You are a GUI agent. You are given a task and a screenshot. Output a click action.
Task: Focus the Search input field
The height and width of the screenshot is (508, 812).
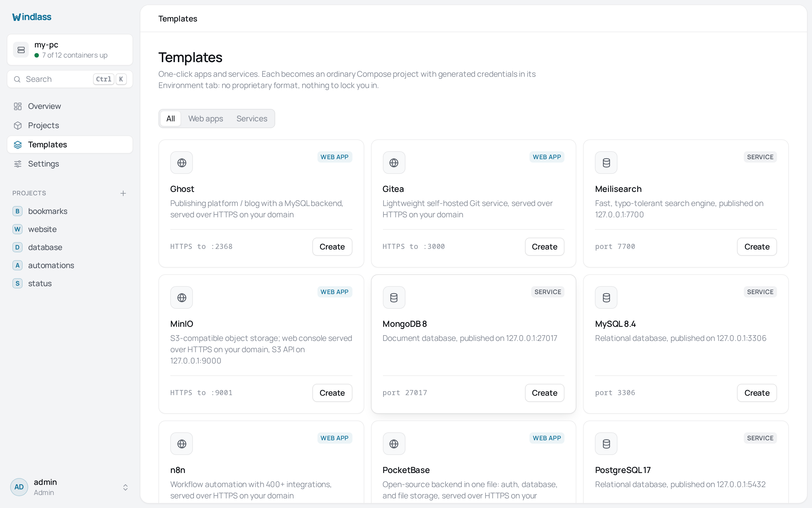pyautogui.click(x=70, y=79)
